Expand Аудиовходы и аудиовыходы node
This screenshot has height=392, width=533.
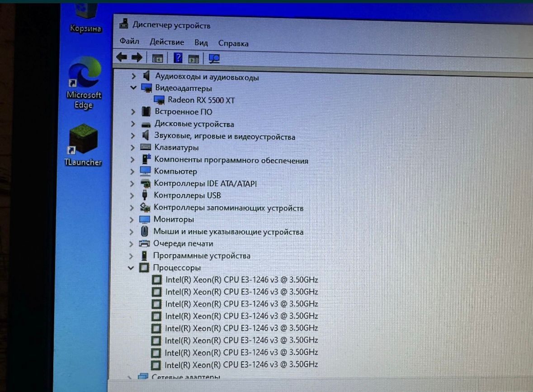(x=134, y=76)
